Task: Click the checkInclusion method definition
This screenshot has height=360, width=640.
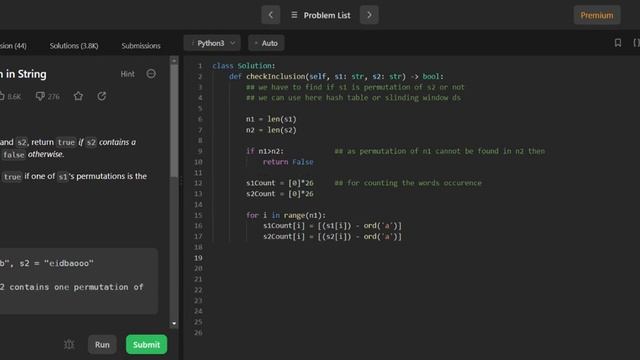Action: (336, 76)
